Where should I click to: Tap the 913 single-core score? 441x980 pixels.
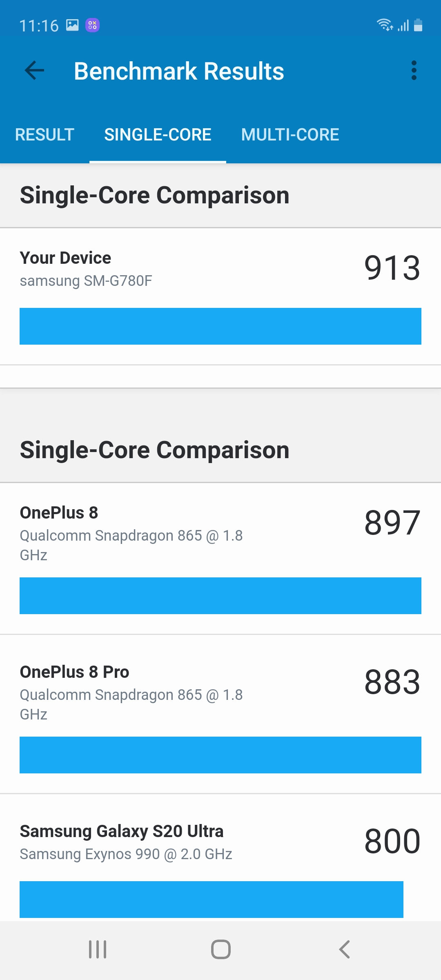tap(392, 268)
